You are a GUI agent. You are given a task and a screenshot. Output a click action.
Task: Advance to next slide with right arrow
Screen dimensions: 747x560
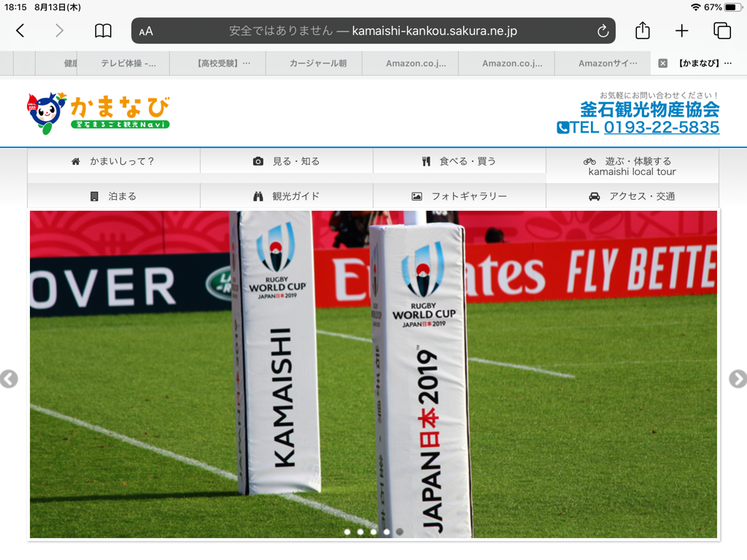[x=738, y=379]
